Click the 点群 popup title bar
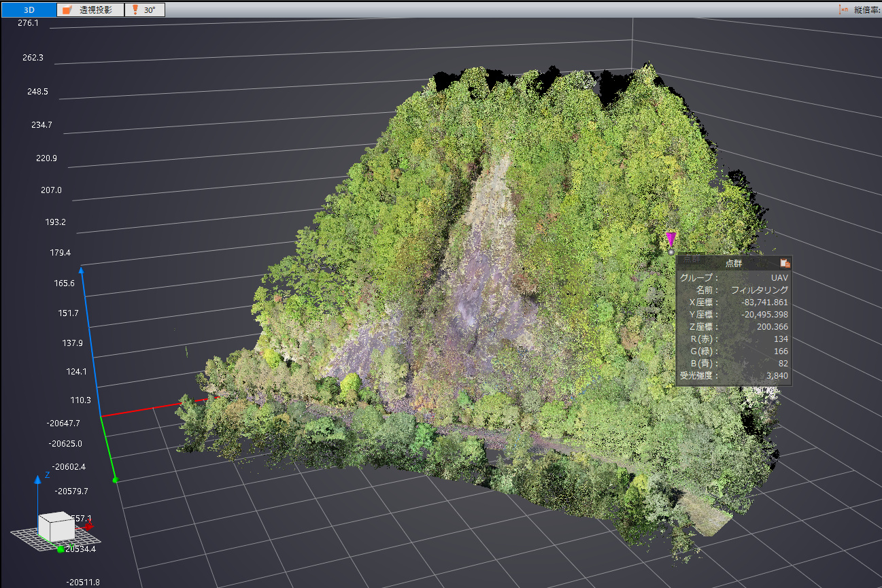Viewport: 882px width, 588px height. (x=733, y=263)
